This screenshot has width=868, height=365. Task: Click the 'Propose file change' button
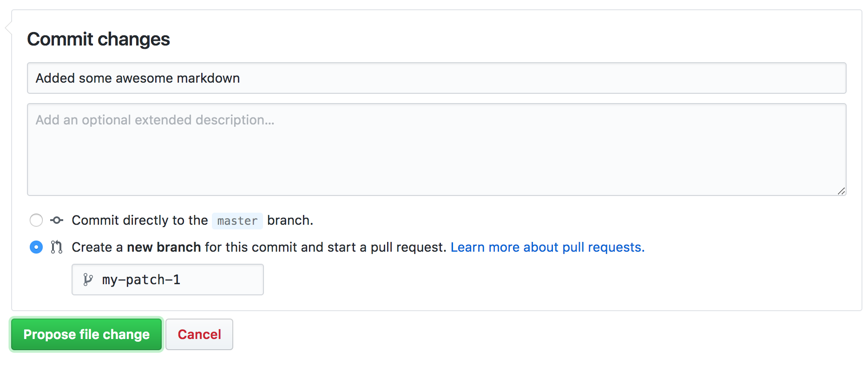pyautogui.click(x=86, y=334)
